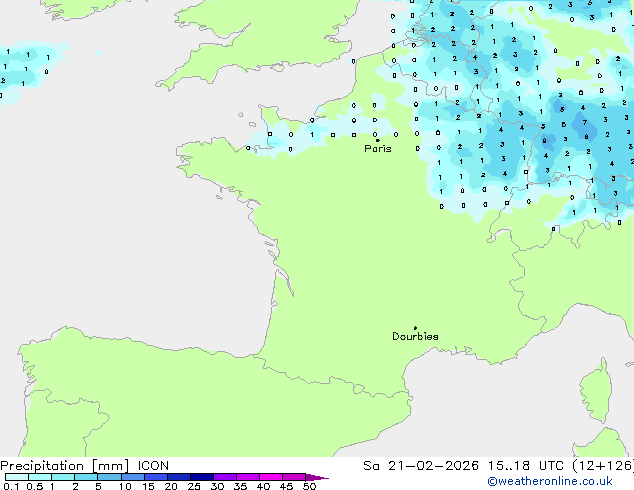This screenshot has height=490, width=634.
Task: Click the Paris city label
Action: pyautogui.click(x=378, y=149)
